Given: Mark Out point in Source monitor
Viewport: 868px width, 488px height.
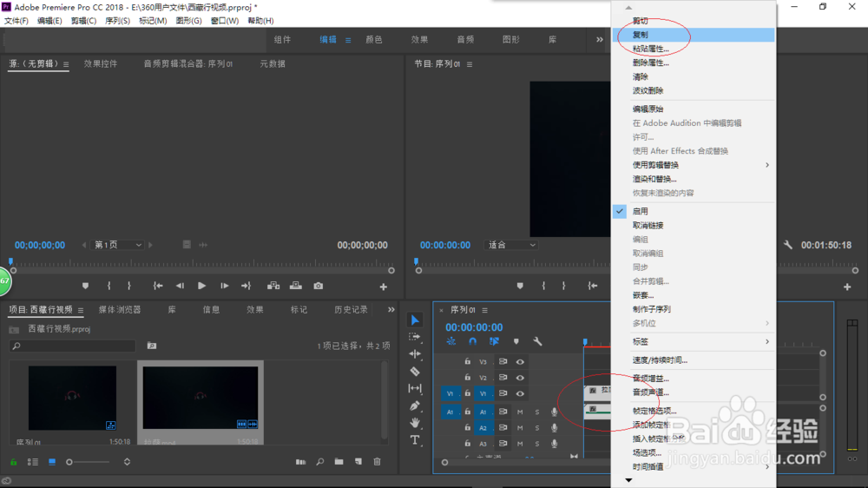Looking at the screenshot, I should point(129,286).
